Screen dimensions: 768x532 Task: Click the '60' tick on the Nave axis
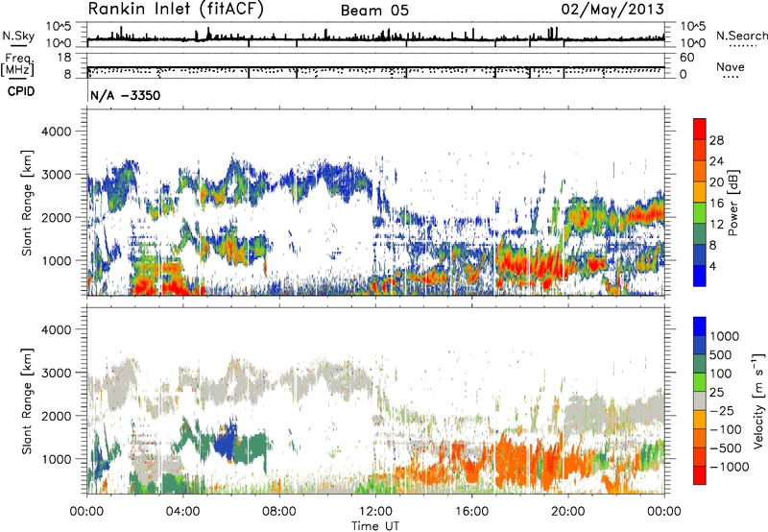(x=686, y=58)
